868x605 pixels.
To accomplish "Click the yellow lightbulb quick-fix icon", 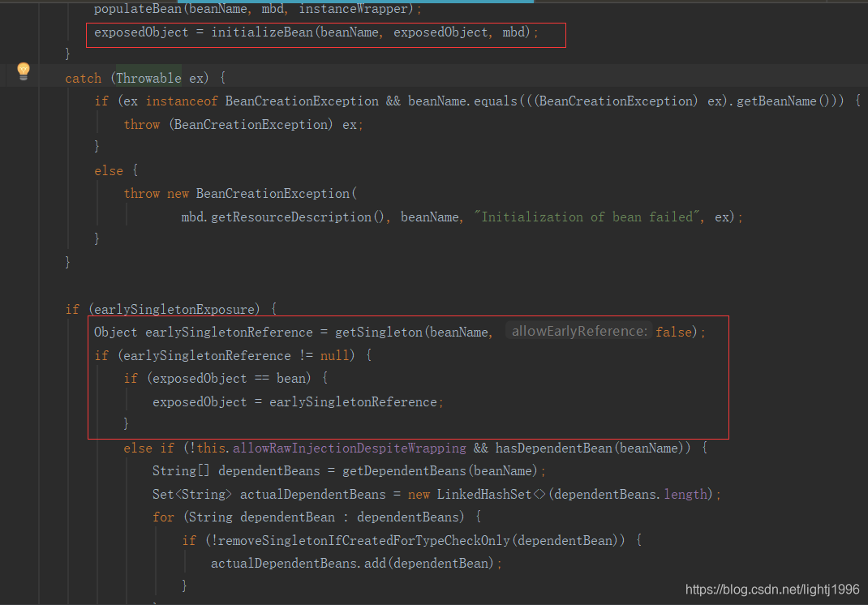I will (24, 71).
